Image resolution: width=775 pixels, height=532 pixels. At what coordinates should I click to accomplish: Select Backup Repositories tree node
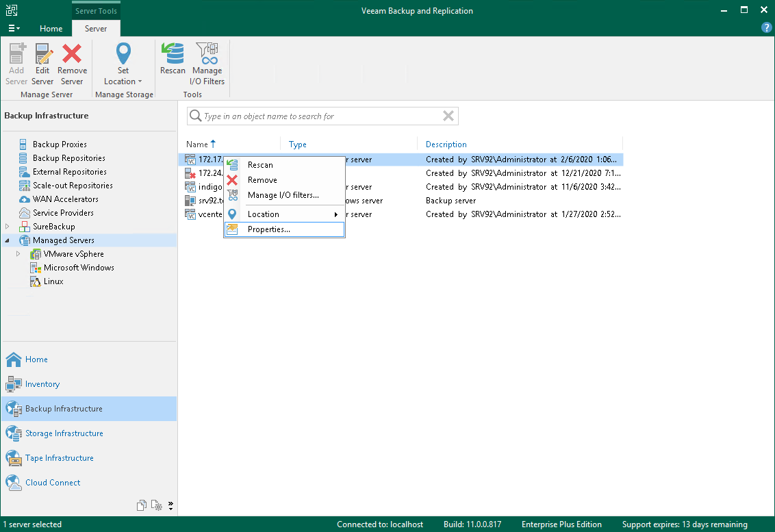pyautogui.click(x=68, y=158)
